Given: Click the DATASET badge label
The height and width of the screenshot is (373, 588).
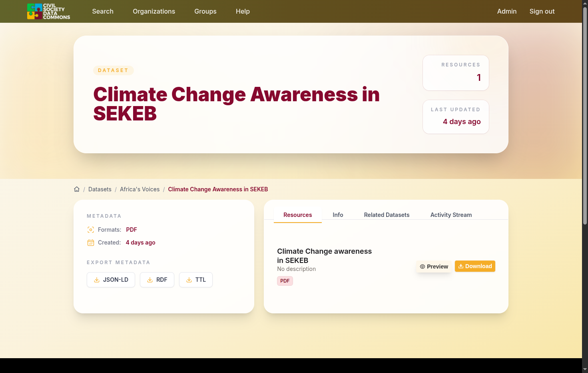Looking at the screenshot, I should (x=113, y=70).
